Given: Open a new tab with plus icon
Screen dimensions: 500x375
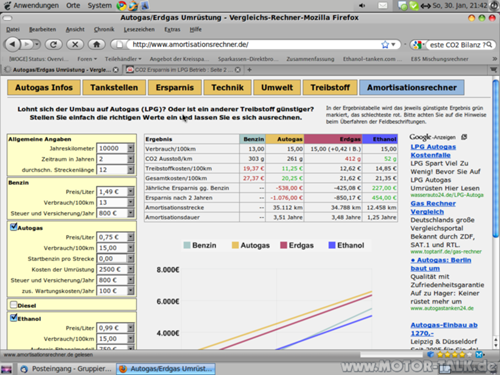Looking at the screenshot, I should coord(249,70).
